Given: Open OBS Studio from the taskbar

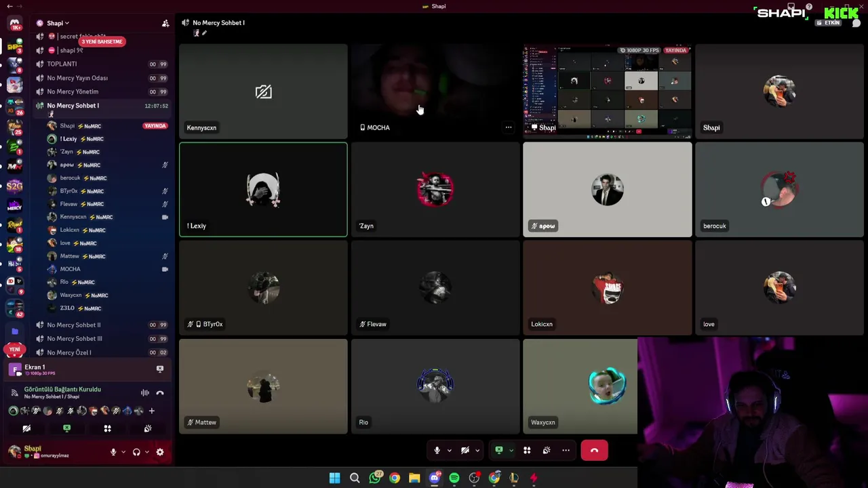Looking at the screenshot, I should coord(474,478).
